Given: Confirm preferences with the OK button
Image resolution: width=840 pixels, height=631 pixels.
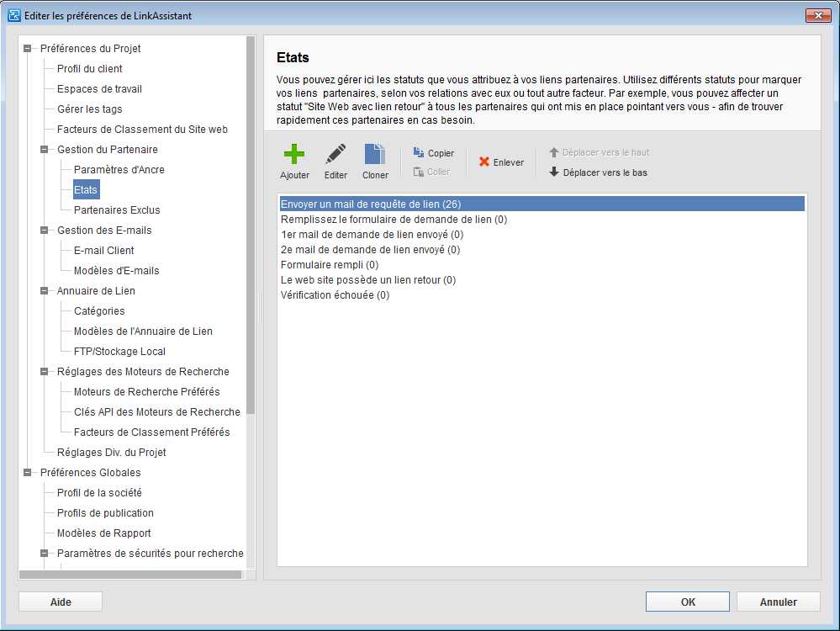Looking at the screenshot, I should pyautogui.click(x=687, y=602).
